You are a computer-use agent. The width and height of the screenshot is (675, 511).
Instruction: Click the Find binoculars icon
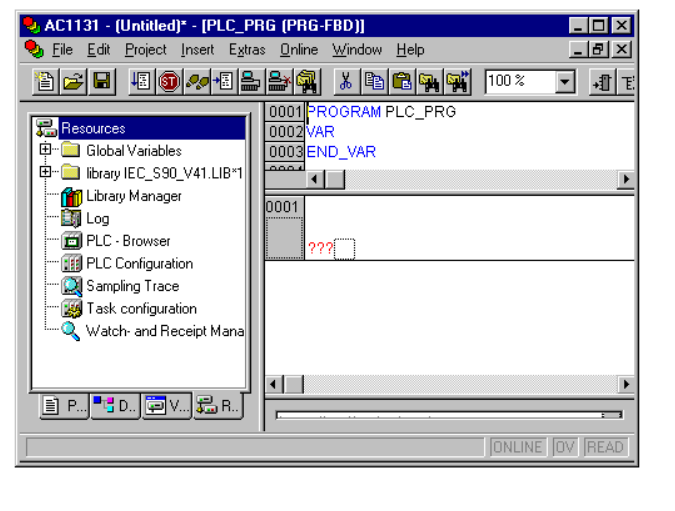430,82
